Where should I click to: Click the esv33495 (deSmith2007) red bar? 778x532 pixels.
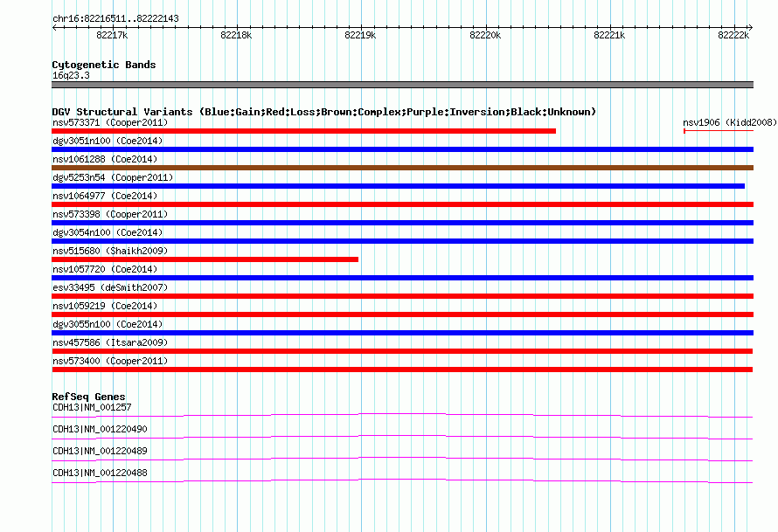point(402,296)
